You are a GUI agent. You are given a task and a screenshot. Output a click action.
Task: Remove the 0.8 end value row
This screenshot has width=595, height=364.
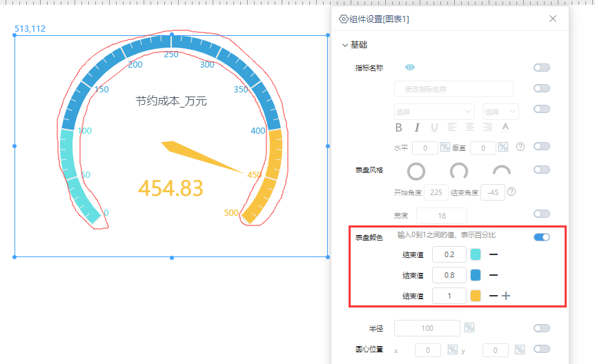tap(494, 275)
